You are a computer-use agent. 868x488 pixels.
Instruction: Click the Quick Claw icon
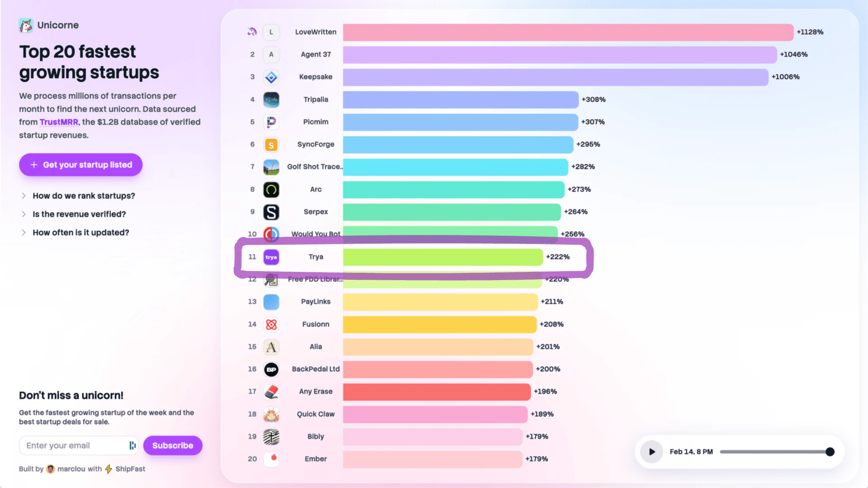click(271, 414)
